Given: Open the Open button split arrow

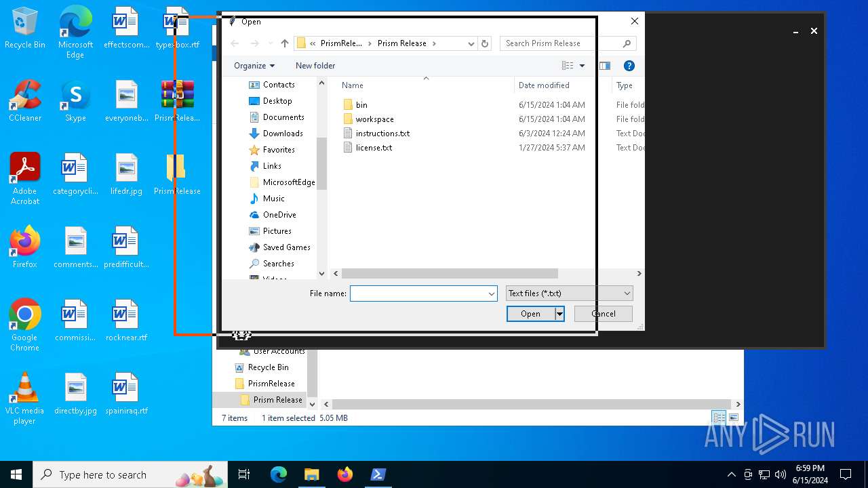Looking at the screenshot, I should click(559, 314).
